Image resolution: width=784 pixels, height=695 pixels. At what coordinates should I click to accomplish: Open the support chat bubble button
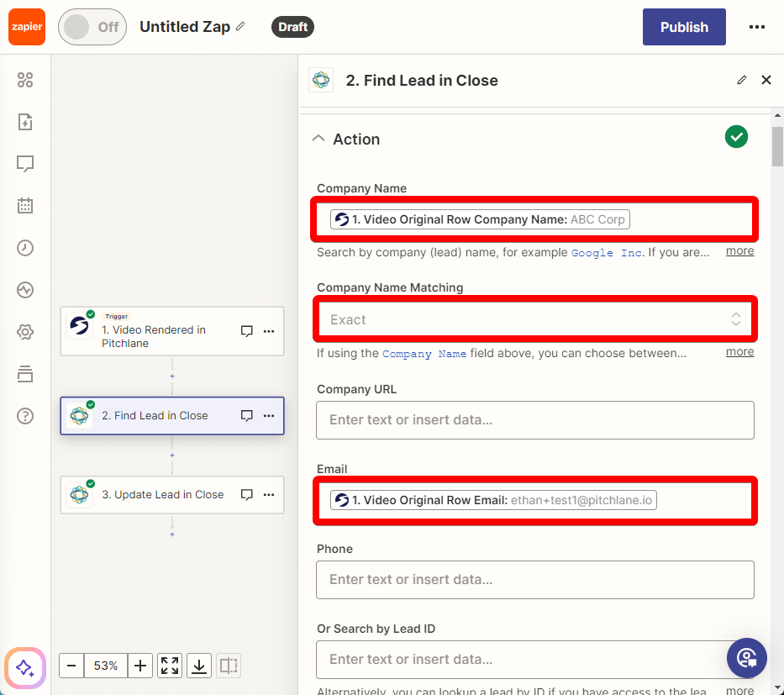click(x=747, y=658)
